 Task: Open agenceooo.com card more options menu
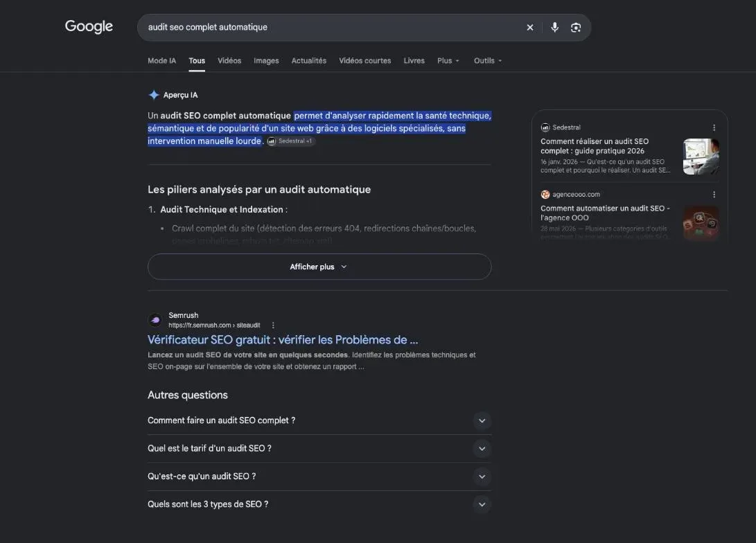click(714, 195)
